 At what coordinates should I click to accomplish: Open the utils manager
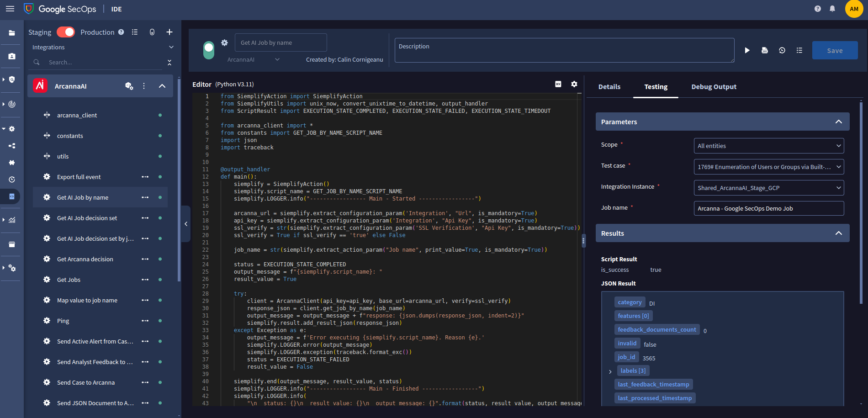pyautogui.click(x=63, y=156)
